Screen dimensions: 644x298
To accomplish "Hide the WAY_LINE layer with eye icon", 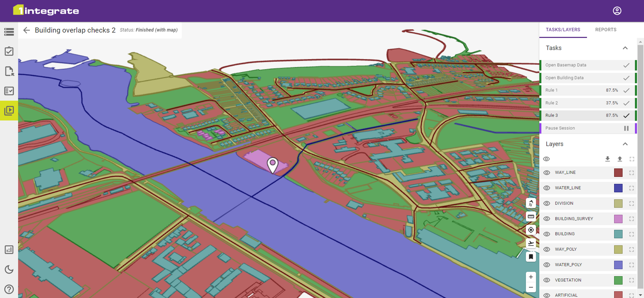I will [x=547, y=173].
